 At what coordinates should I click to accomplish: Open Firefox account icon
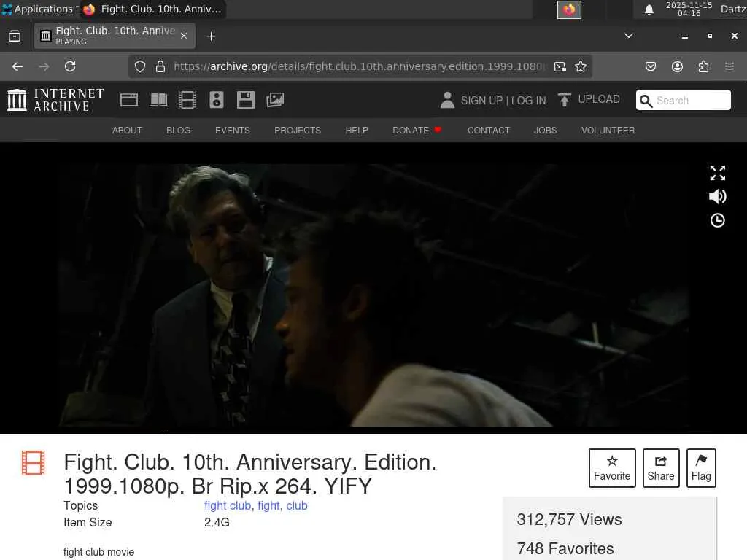pyautogui.click(x=677, y=66)
